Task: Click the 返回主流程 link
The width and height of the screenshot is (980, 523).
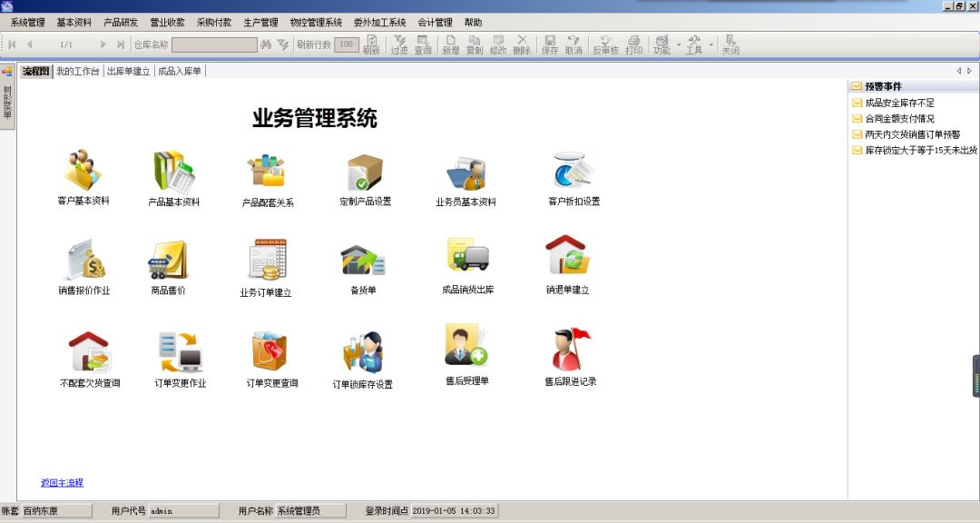Action: 62,482
